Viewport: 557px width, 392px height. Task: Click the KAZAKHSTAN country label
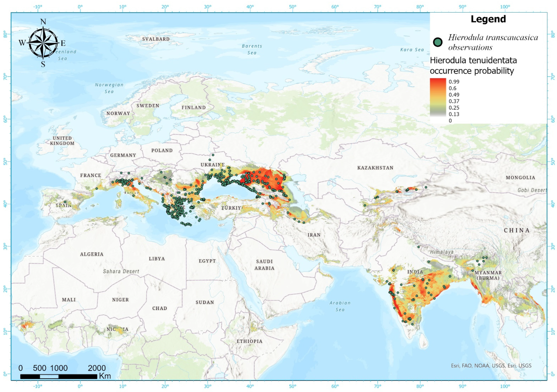[x=375, y=168]
